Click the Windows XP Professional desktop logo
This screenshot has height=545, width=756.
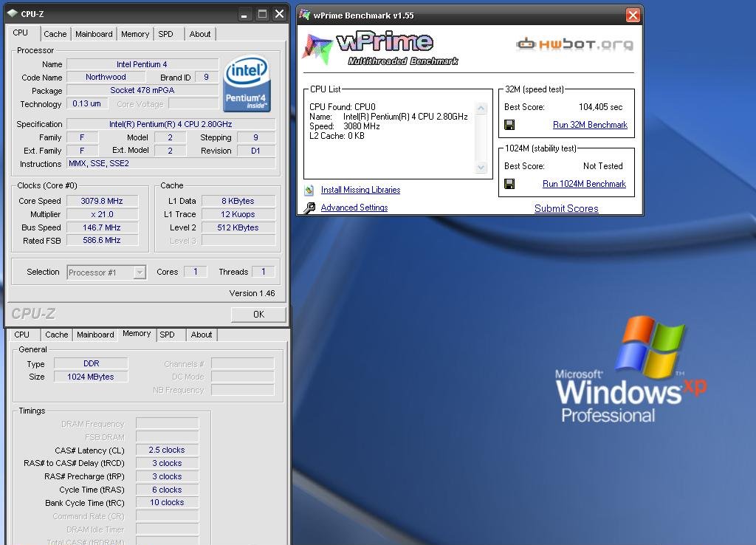[630, 370]
